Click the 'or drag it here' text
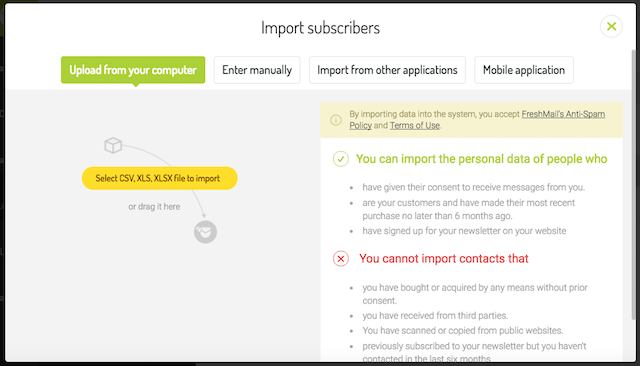The image size is (640, 366). 154,206
